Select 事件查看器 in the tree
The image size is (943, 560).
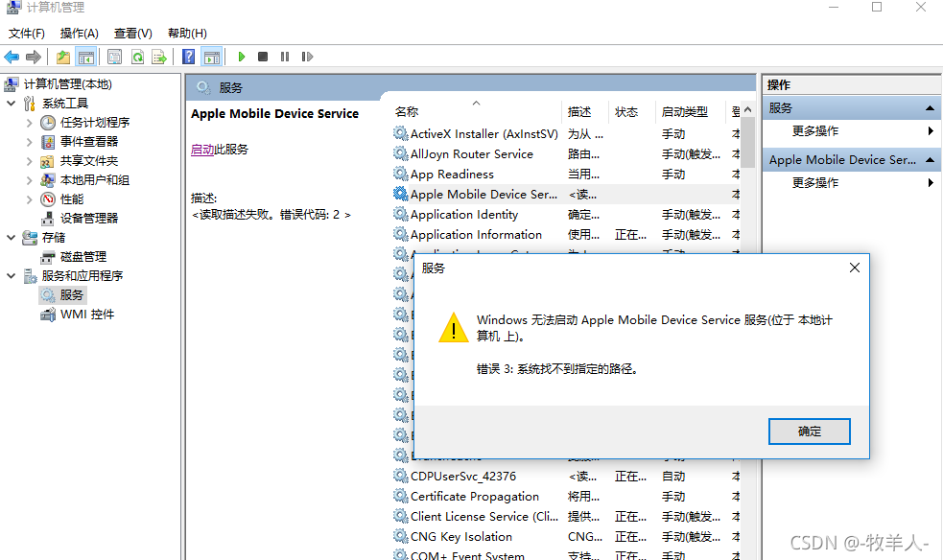89,142
